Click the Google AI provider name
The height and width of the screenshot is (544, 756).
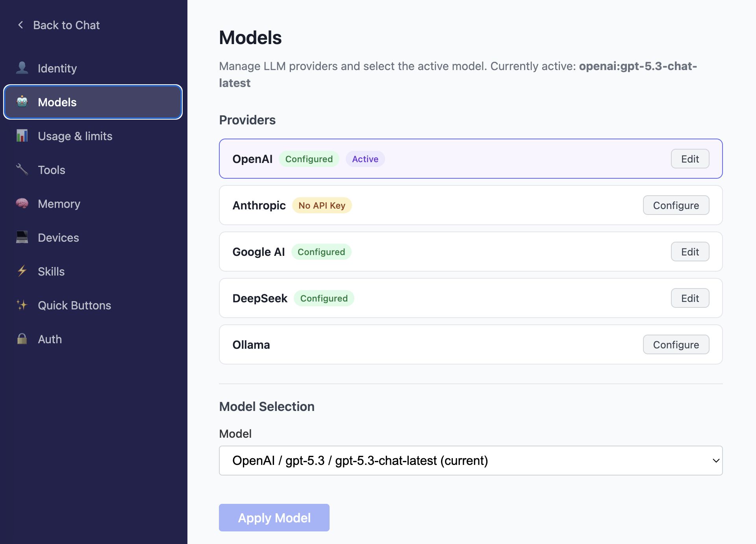[259, 252]
